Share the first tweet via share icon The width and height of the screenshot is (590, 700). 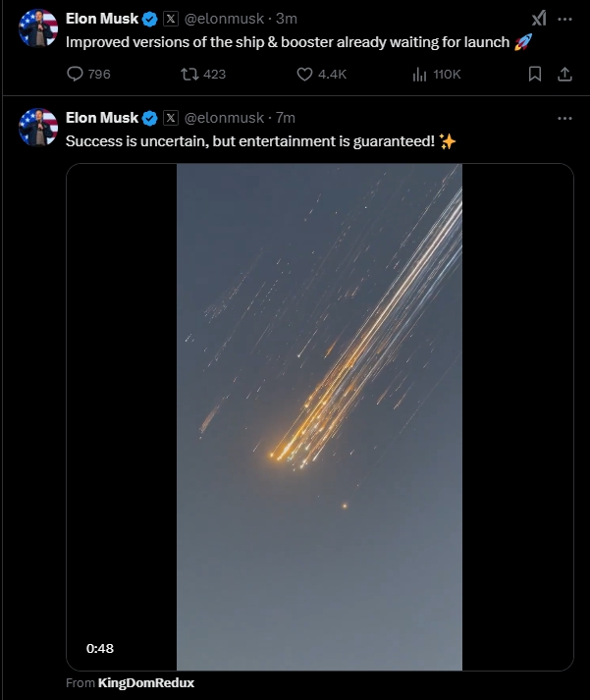point(564,74)
